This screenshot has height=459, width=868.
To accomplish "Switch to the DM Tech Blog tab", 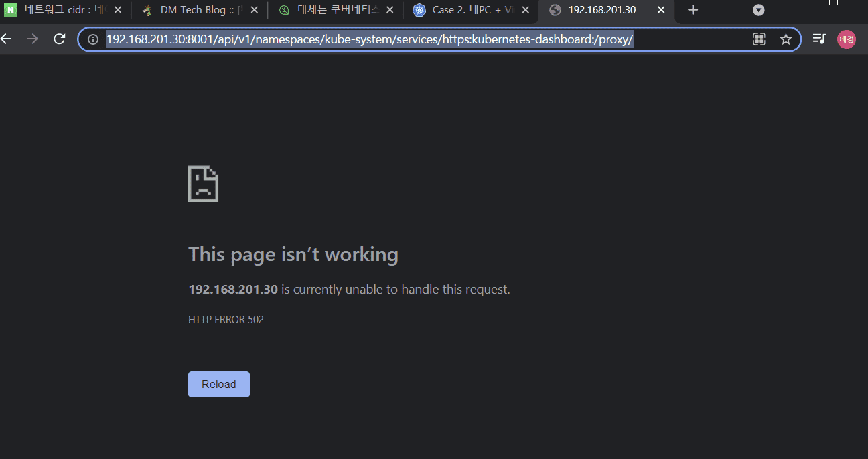I will tap(199, 10).
